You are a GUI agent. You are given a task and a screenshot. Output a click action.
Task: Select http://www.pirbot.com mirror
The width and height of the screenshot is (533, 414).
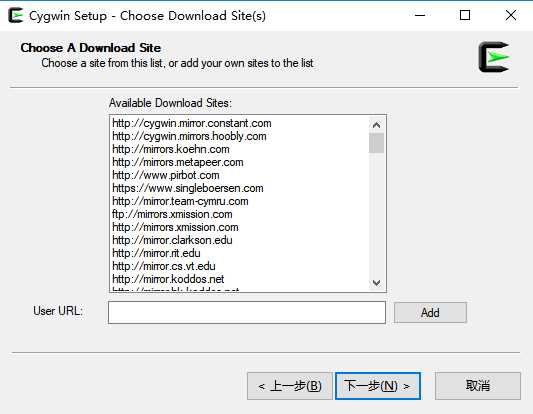tap(166, 175)
